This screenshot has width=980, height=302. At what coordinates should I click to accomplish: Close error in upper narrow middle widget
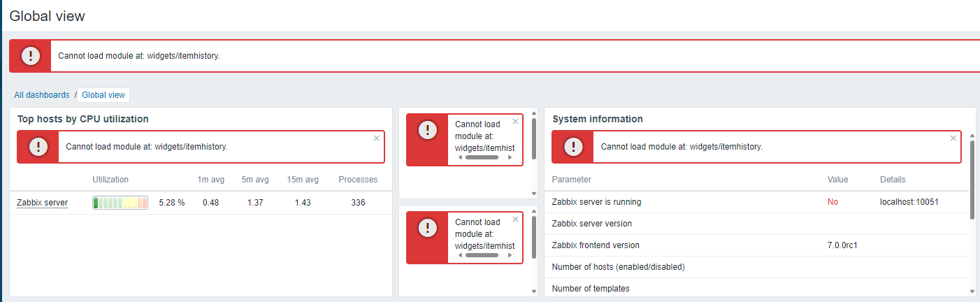515,121
